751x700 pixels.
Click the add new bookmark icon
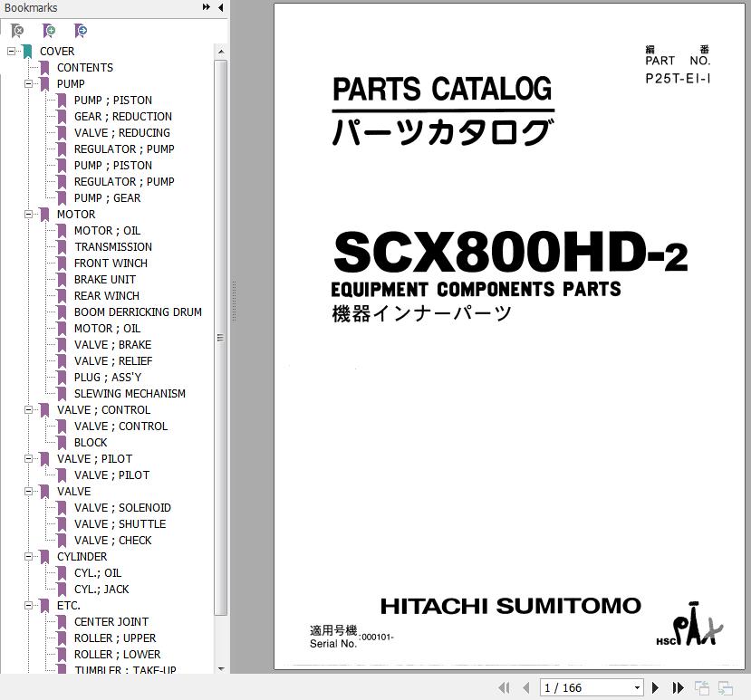49,31
